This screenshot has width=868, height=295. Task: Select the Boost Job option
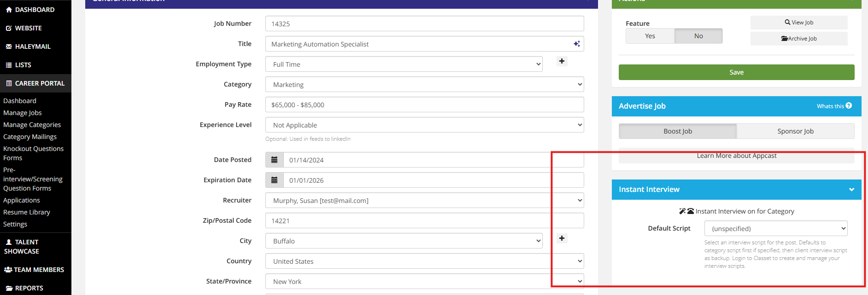coord(678,131)
